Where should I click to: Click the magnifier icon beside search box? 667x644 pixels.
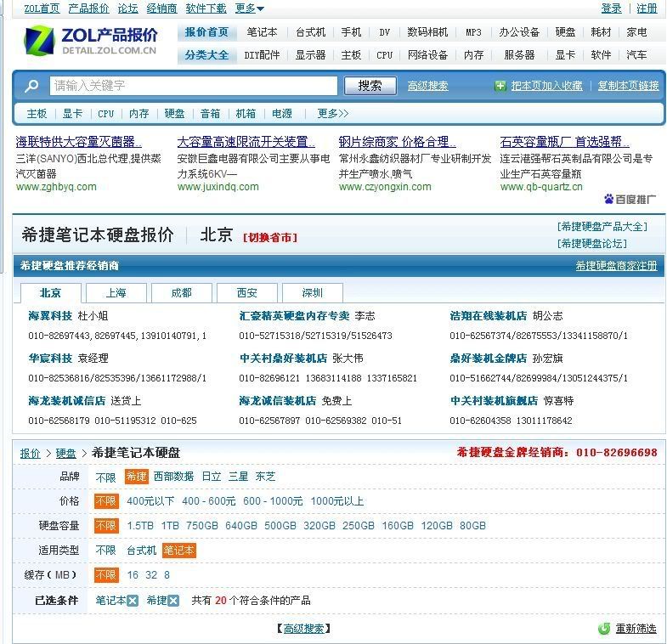[32, 86]
